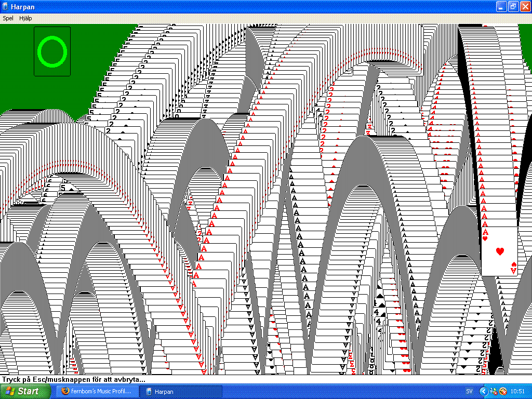The height and width of the screenshot is (399, 532).
Task: Minimize the Harpan window
Action: [501, 7]
